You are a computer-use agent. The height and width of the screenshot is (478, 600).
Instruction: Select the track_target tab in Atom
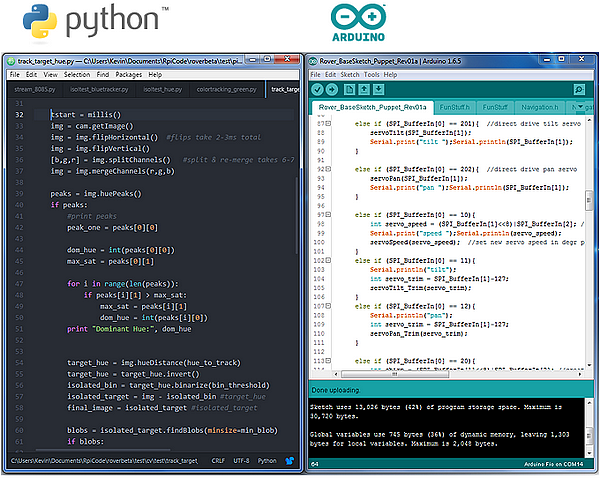[283, 90]
